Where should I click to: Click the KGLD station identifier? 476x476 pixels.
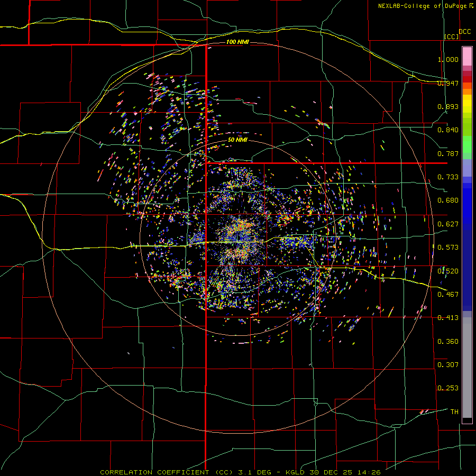pyautogui.click(x=295, y=472)
